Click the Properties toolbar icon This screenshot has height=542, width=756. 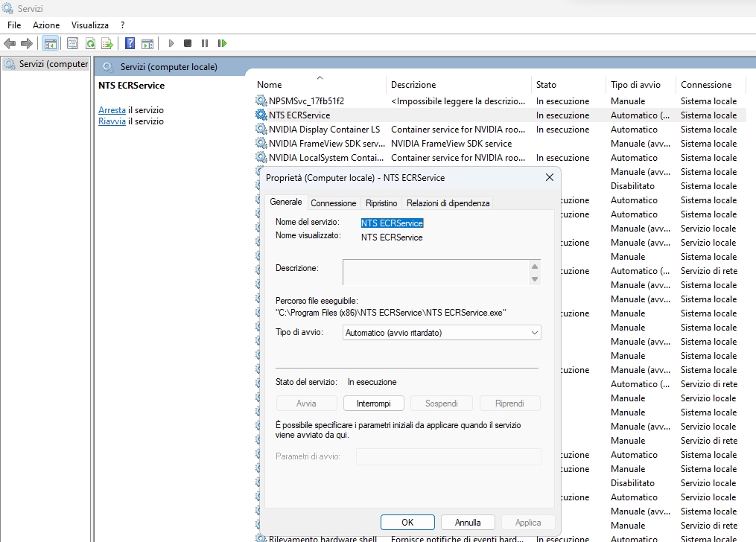coord(72,43)
